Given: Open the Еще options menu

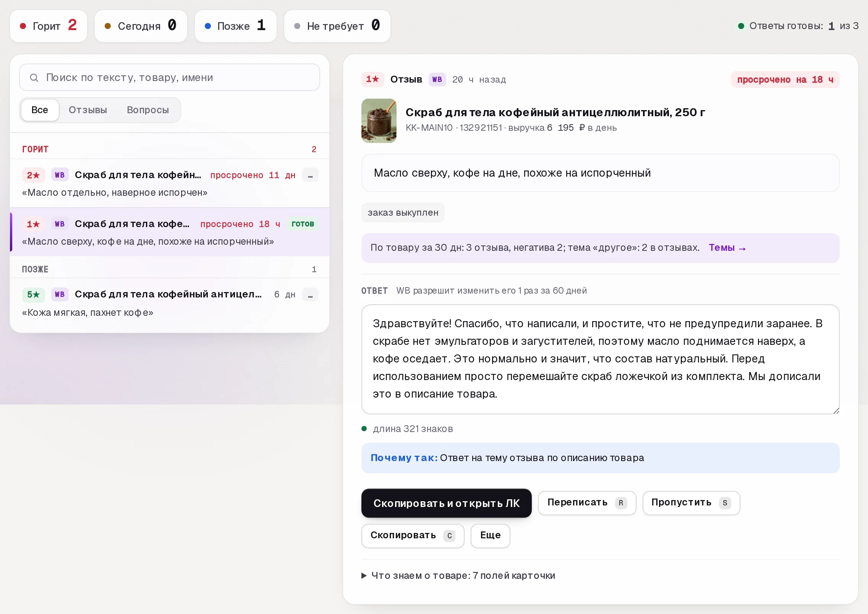Looking at the screenshot, I should tap(490, 536).
